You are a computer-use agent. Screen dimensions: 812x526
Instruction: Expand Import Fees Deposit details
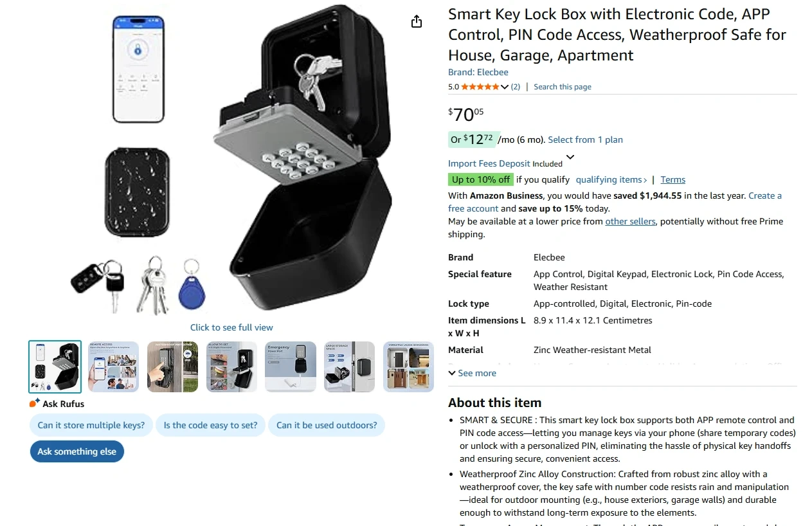tap(570, 158)
